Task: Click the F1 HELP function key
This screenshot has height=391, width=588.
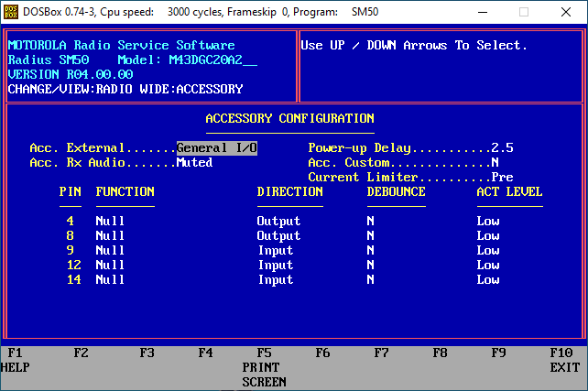Action: (x=15, y=360)
